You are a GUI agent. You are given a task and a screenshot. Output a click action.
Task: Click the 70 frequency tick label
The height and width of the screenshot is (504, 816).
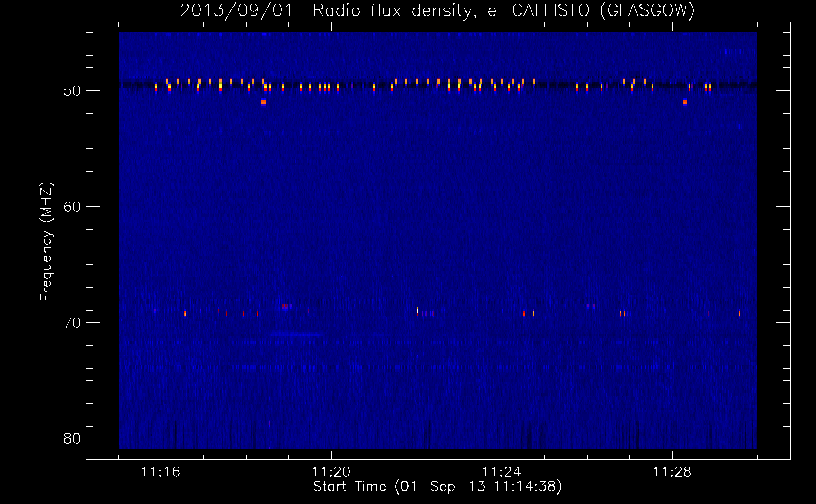72,323
